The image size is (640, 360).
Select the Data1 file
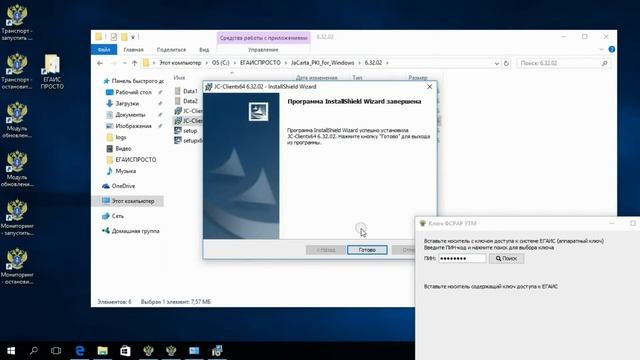click(x=187, y=91)
